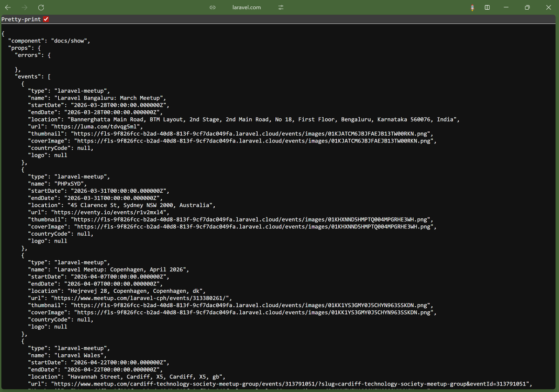Go back to the previous page
The height and width of the screenshot is (392, 559).
(x=8, y=7)
